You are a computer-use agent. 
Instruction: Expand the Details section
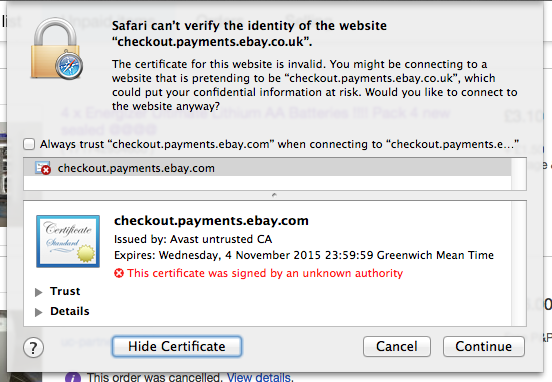[x=39, y=312]
